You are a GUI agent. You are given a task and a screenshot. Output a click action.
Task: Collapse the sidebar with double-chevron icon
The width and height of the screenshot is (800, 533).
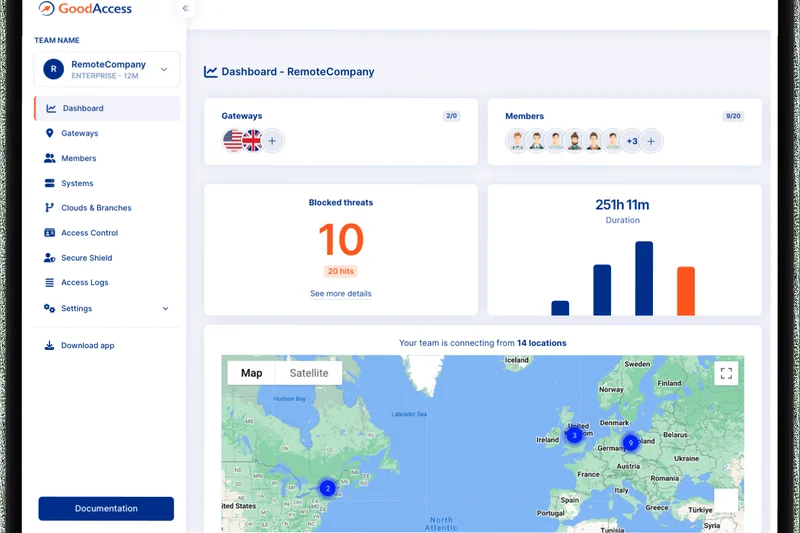[185, 9]
